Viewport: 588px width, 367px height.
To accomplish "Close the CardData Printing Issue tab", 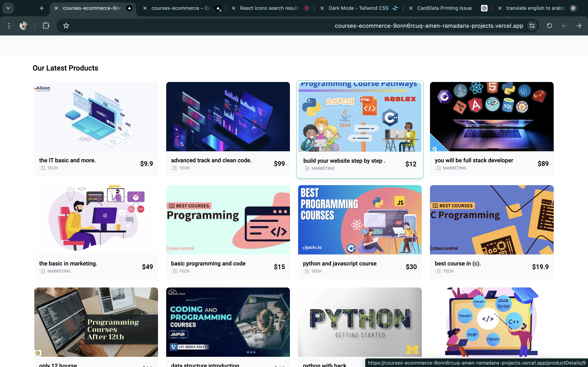I will pos(411,8).
